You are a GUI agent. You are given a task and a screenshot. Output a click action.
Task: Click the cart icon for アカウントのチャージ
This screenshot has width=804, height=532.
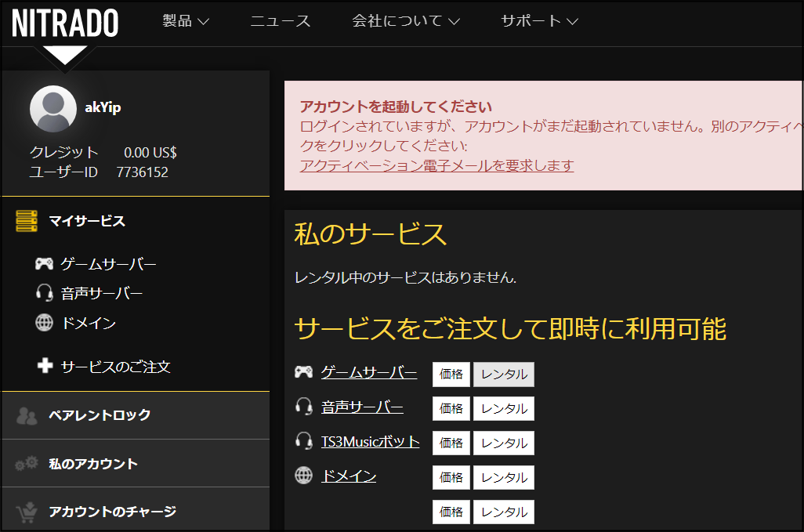click(27, 512)
